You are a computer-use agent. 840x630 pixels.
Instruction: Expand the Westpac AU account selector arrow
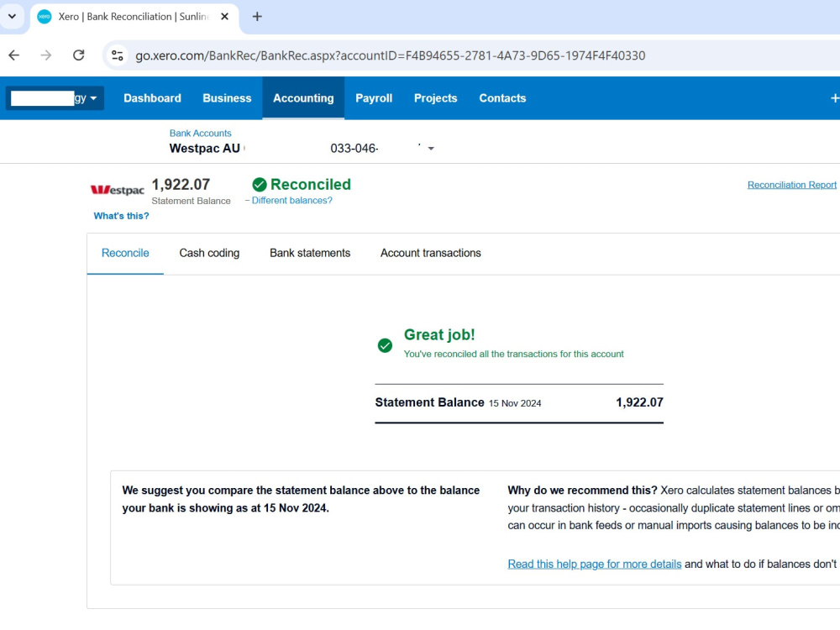click(431, 149)
